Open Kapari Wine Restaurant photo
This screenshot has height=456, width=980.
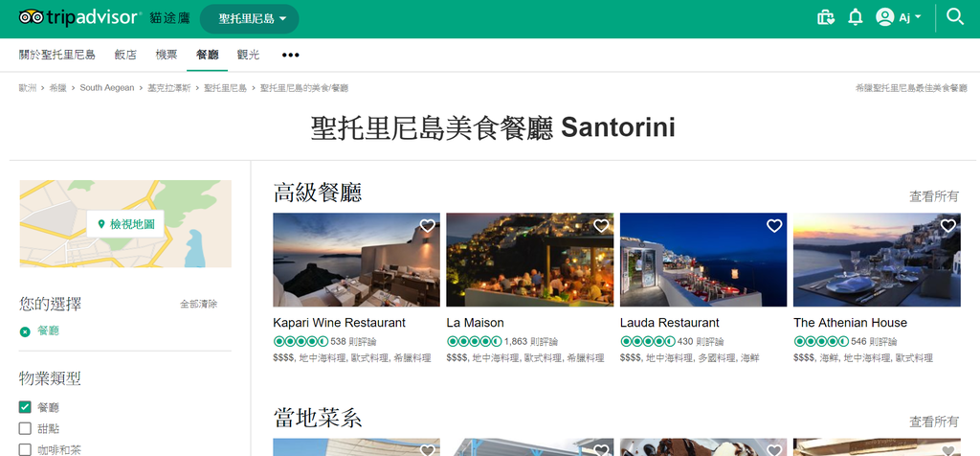point(356,260)
